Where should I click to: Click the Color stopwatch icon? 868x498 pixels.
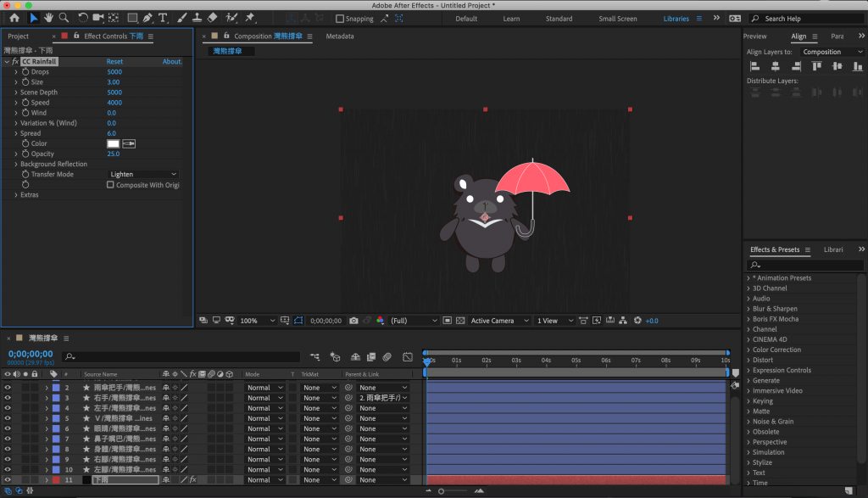tap(25, 143)
